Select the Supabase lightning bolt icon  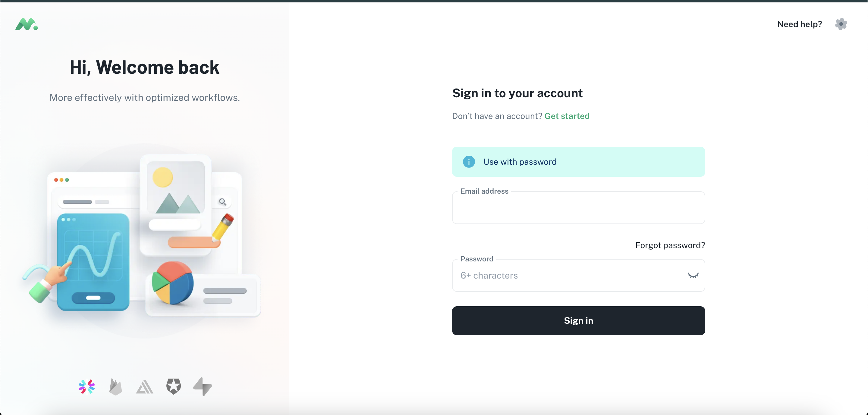[203, 386]
